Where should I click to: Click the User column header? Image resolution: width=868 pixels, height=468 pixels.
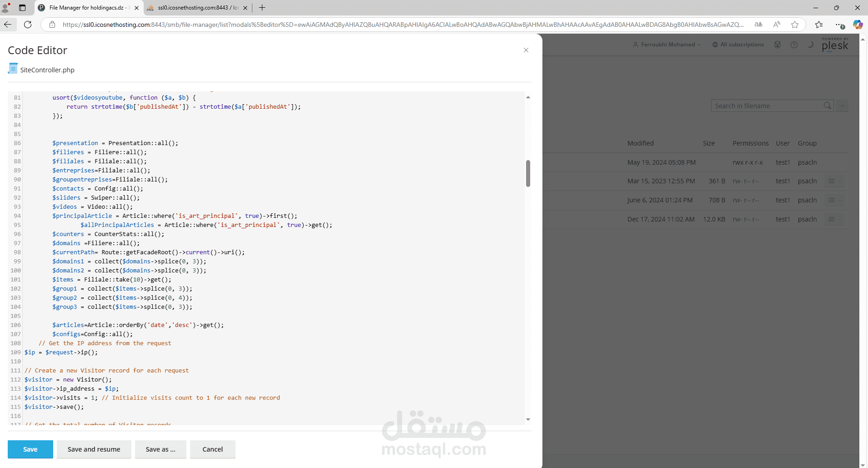783,143
